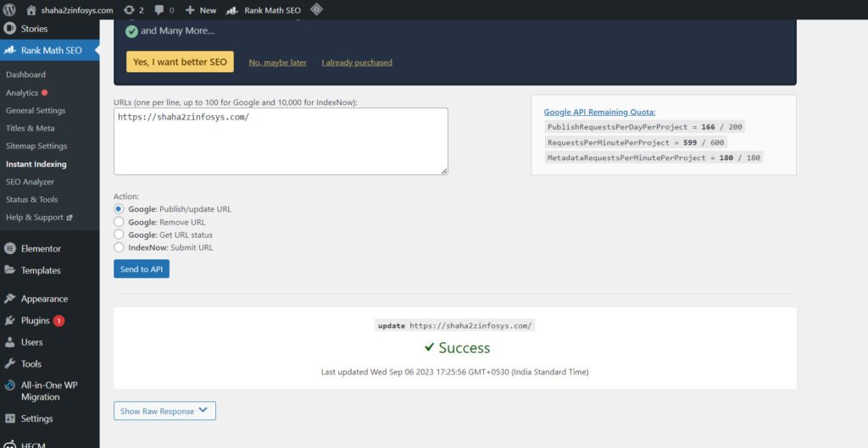Click the No, maybe later link
Screen dimensions: 868x448
tap(277, 63)
